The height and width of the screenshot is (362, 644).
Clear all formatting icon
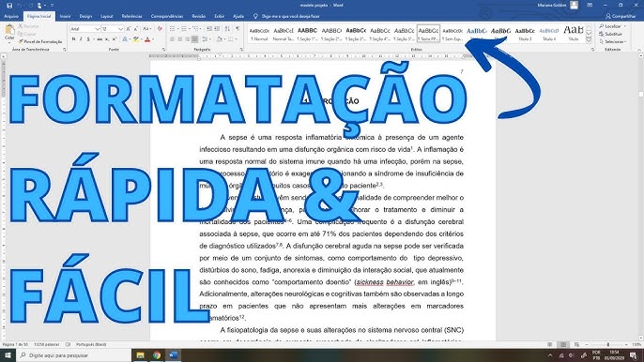(x=160, y=29)
